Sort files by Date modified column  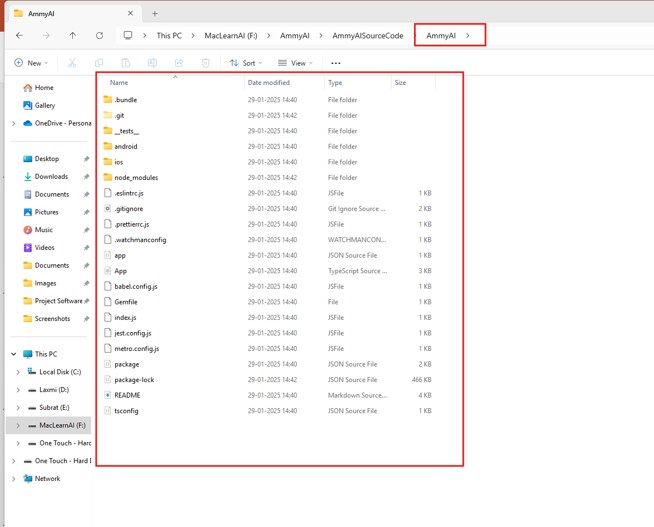269,83
